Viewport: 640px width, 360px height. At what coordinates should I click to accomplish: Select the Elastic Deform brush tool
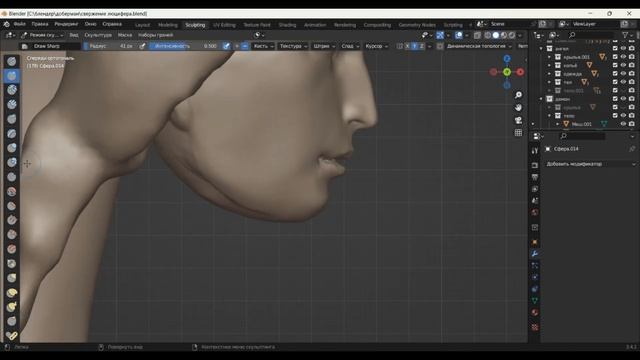pyautogui.click(x=12, y=293)
